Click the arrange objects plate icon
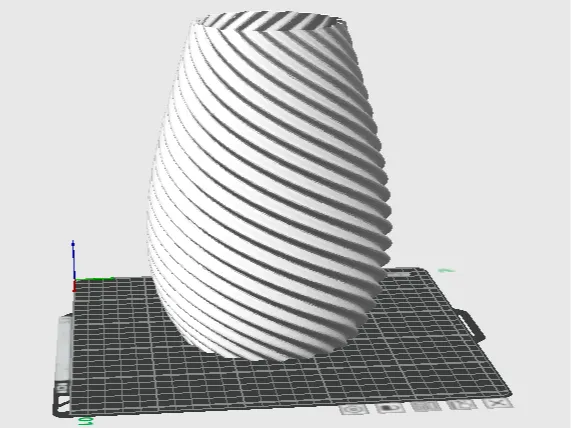The width and height of the screenshot is (571, 428). tap(425, 406)
